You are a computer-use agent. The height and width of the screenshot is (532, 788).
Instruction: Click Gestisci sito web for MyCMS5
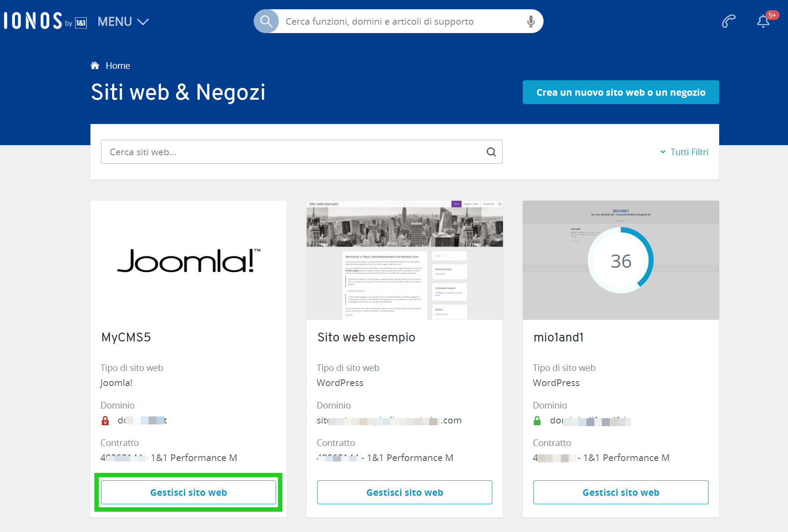pyautogui.click(x=188, y=492)
